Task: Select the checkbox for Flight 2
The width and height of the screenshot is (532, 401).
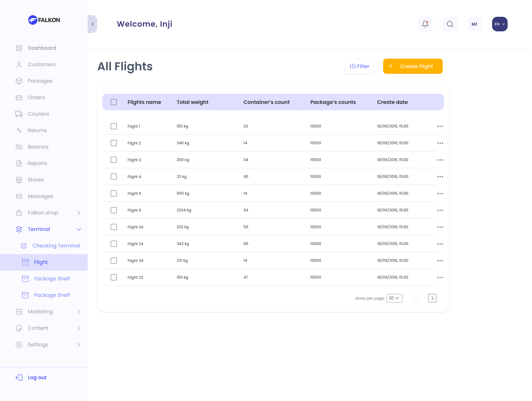Action: 114,143
